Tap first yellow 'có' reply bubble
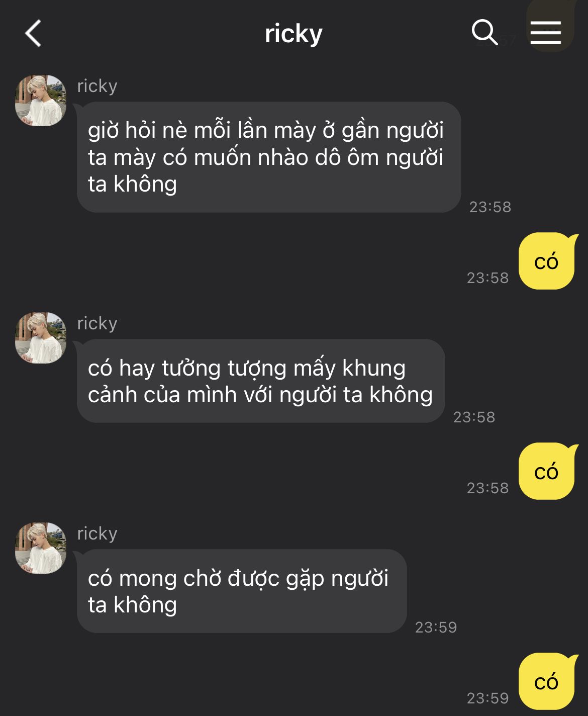588x716 pixels. (546, 261)
